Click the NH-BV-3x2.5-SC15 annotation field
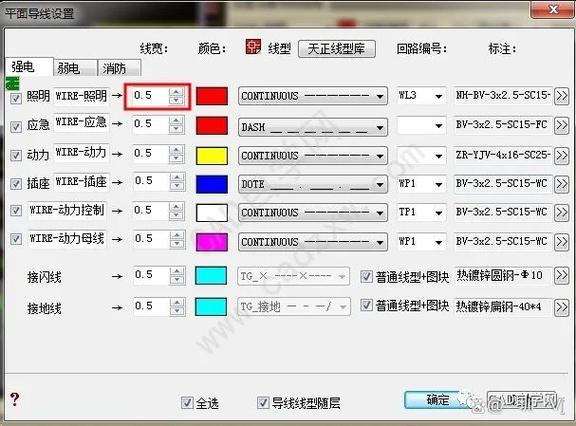Image resolution: width=576 pixels, height=426 pixels. tap(503, 96)
